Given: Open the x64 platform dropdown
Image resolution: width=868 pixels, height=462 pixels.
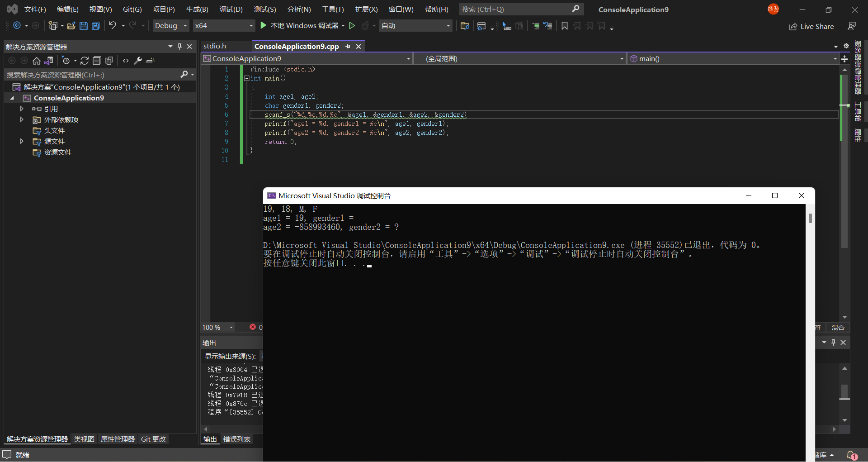Looking at the screenshot, I should click(x=224, y=26).
